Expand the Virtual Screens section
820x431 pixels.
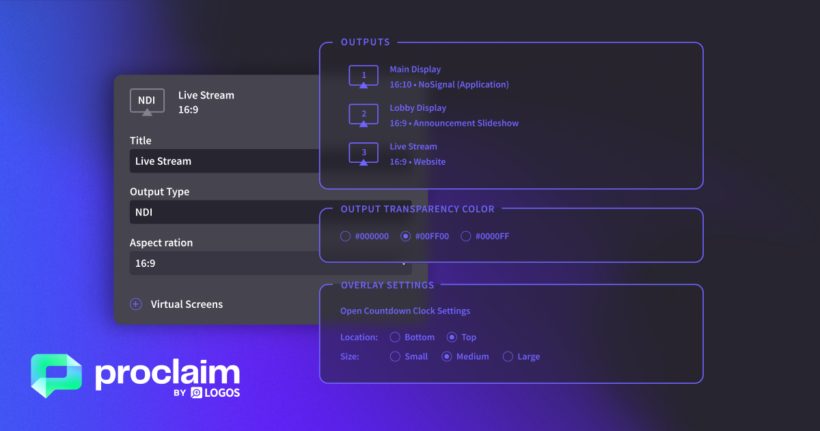pyautogui.click(x=186, y=304)
